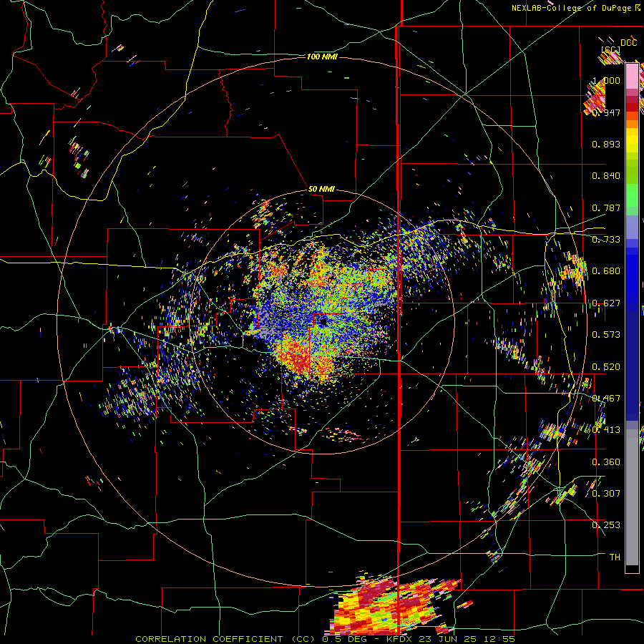Select the 0.573 color scale value

click(x=606, y=335)
